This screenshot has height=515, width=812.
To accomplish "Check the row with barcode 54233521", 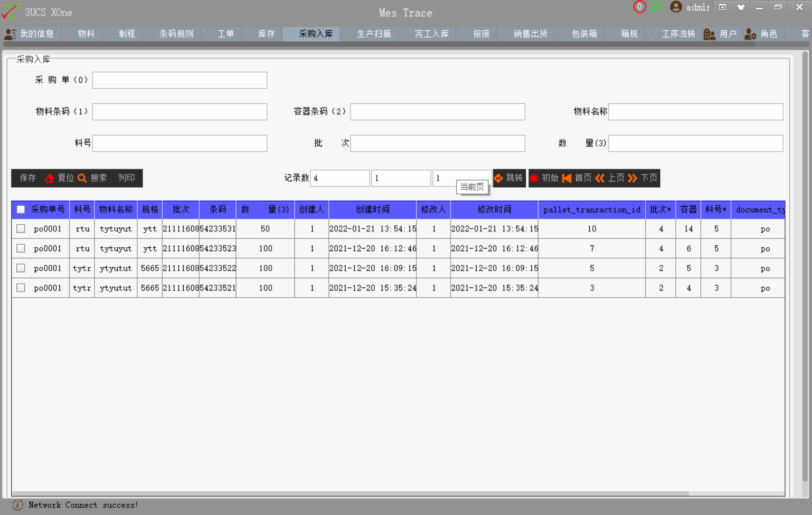I will click(x=21, y=288).
